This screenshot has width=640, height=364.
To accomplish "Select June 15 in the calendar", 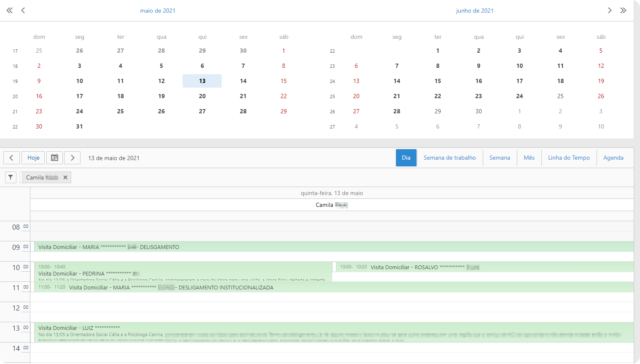I will coord(438,81).
